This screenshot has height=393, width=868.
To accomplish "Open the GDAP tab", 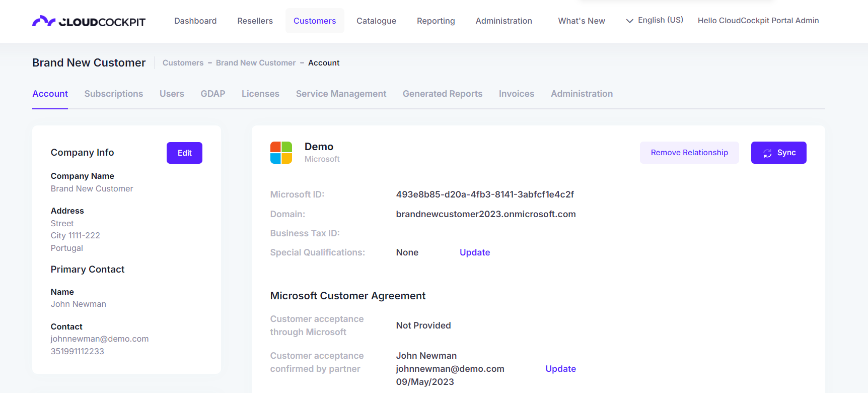I will pyautogui.click(x=213, y=94).
